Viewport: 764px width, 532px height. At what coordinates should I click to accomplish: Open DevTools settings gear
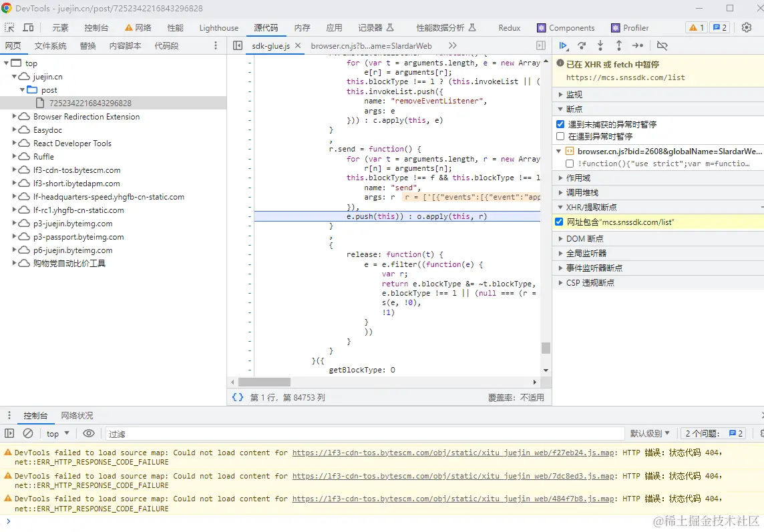(x=747, y=28)
